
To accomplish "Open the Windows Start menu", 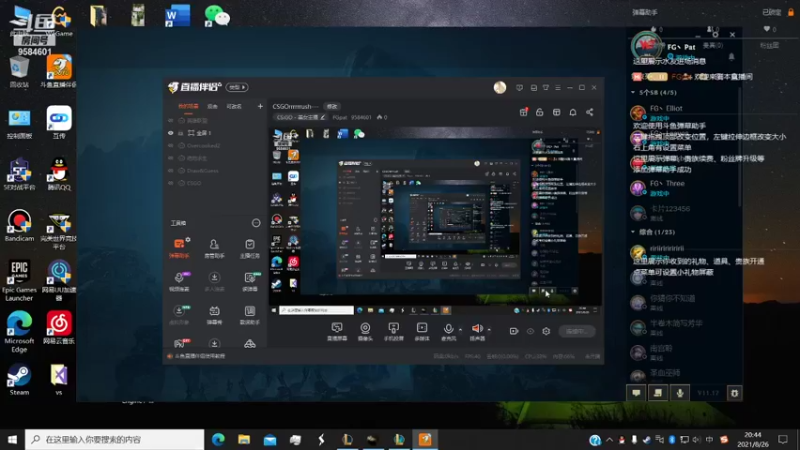I will (x=12, y=439).
